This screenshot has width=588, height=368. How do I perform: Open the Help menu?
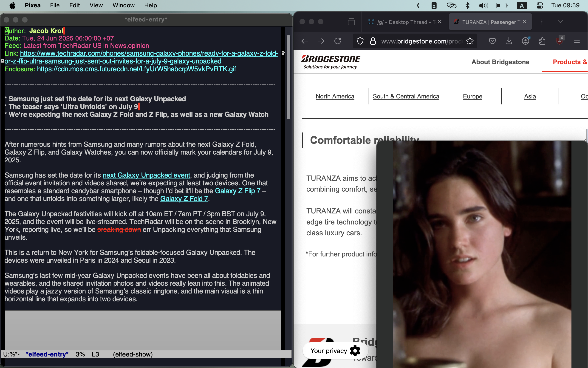[150, 5]
